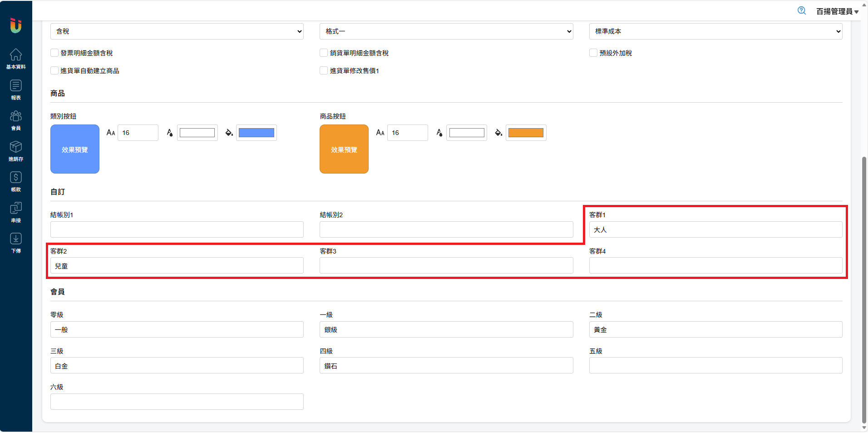The width and height of the screenshot is (868, 433).
Task: Expand the 標準成本 cost dropdown
Action: tap(715, 31)
